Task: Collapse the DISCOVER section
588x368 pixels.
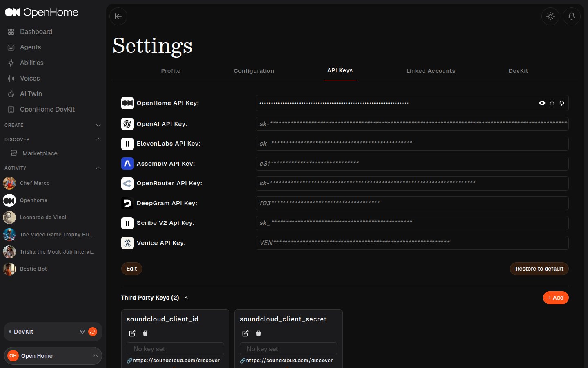Action: [x=98, y=139]
